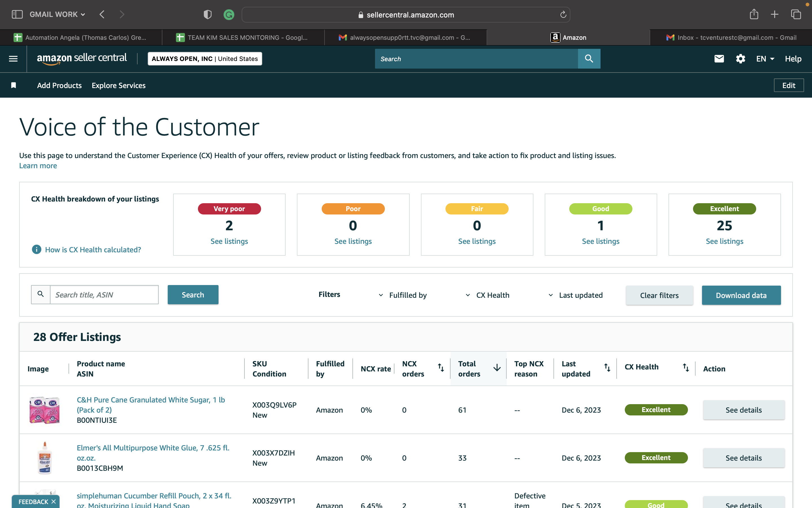See details for C&H Sugar listing
Image resolution: width=812 pixels, height=508 pixels.
(x=743, y=410)
